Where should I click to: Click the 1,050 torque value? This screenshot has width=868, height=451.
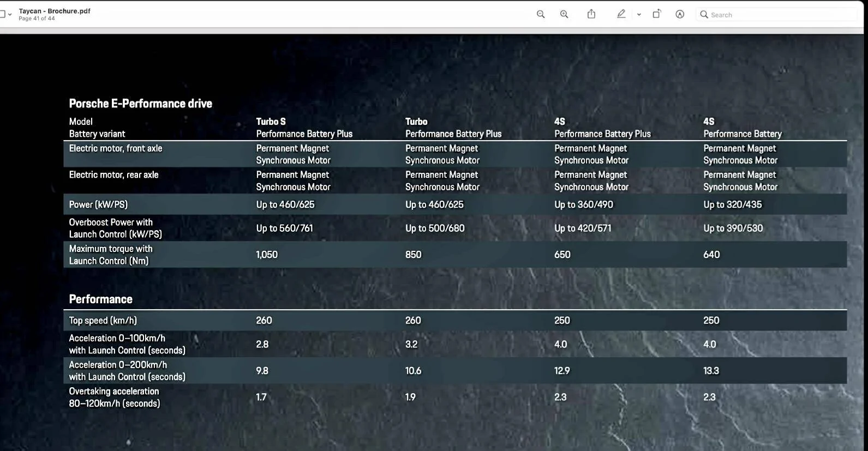(x=267, y=255)
